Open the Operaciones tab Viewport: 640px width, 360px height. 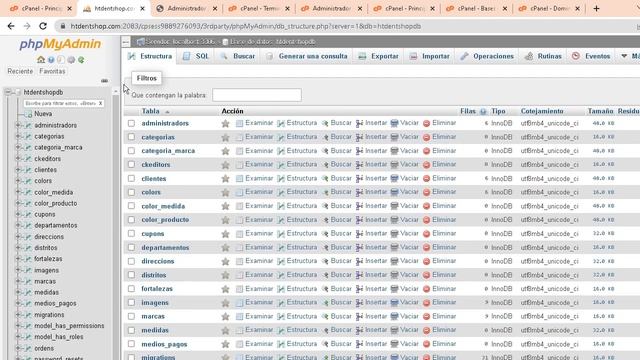487,56
